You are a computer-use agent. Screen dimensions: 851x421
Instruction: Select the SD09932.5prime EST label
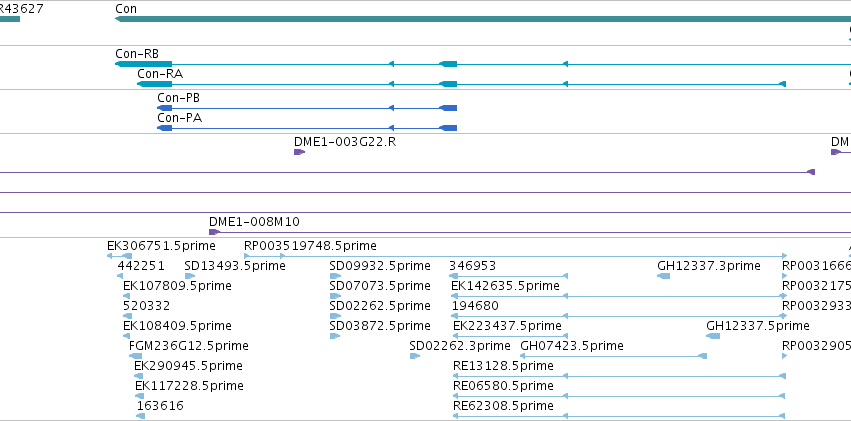pos(380,266)
